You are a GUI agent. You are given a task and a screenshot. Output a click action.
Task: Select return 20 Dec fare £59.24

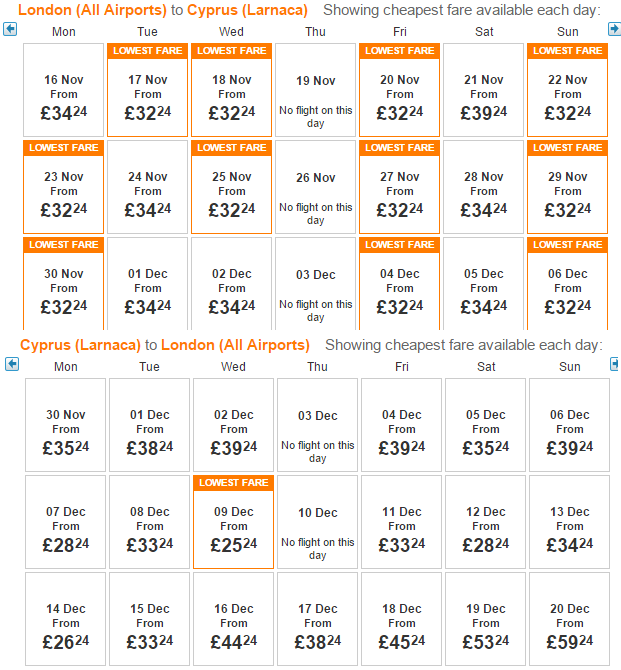pos(569,619)
